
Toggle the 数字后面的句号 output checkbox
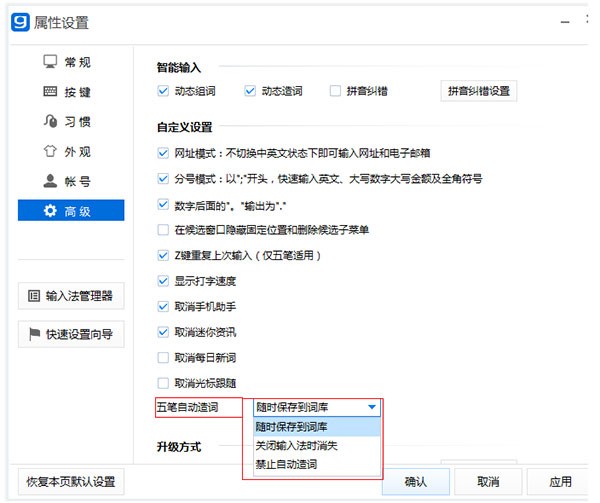pos(163,205)
